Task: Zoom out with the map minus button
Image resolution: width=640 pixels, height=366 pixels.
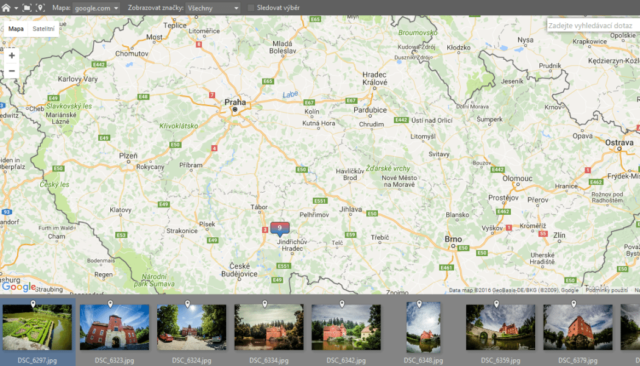Action: click(x=12, y=71)
